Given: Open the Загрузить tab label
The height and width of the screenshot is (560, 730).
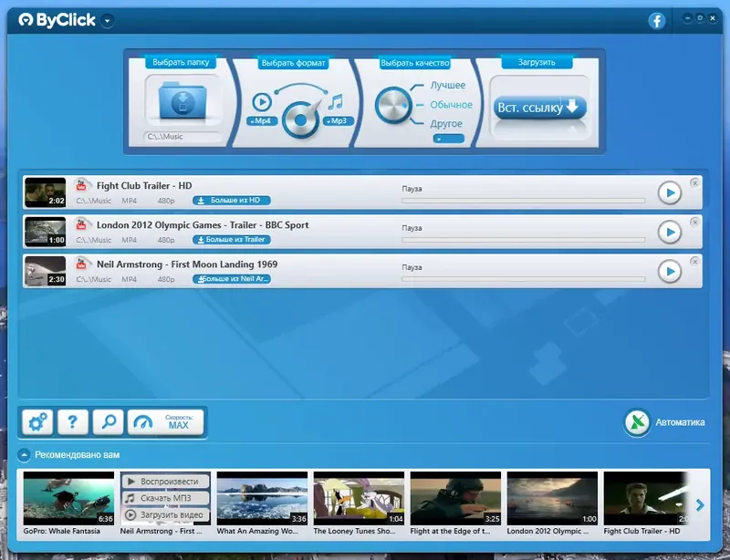Looking at the screenshot, I should 537,62.
